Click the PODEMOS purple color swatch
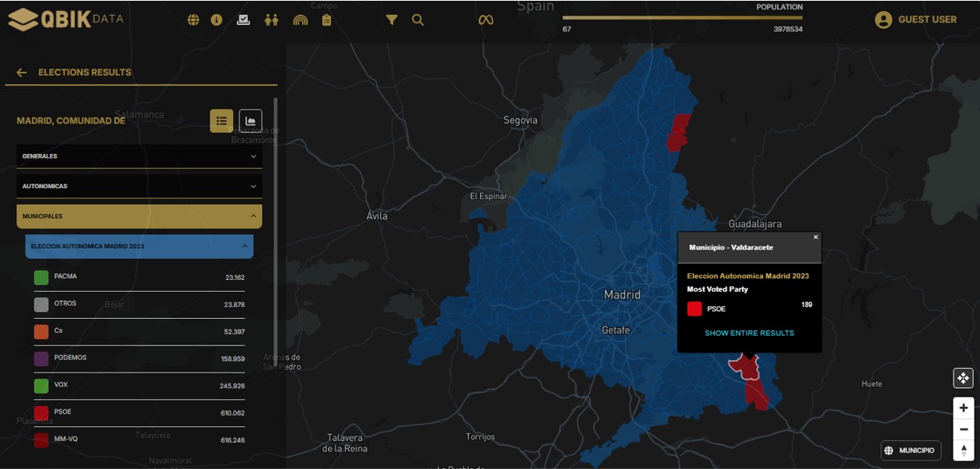The width and height of the screenshot is (980, 469). click(41, 359)
